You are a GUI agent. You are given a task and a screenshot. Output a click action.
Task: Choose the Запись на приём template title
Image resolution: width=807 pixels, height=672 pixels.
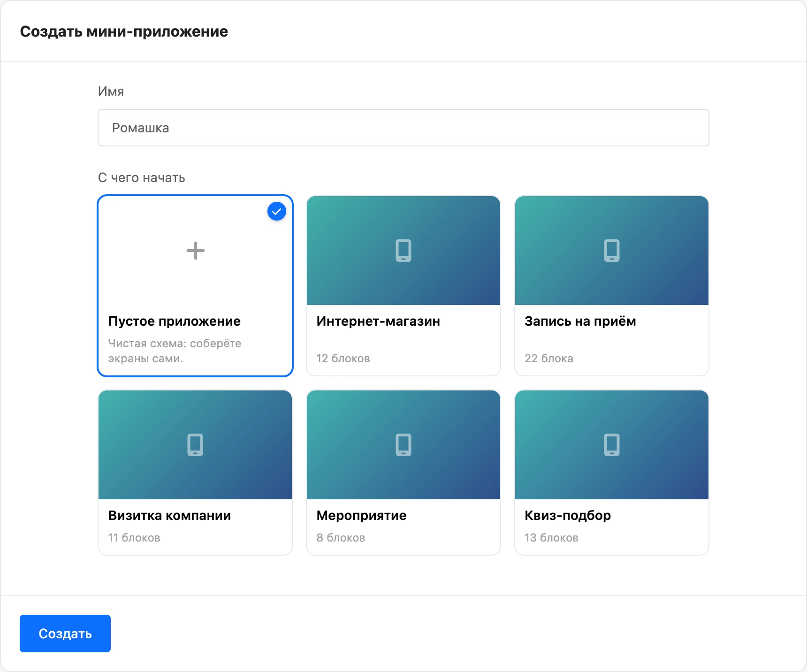coord(580,321)
